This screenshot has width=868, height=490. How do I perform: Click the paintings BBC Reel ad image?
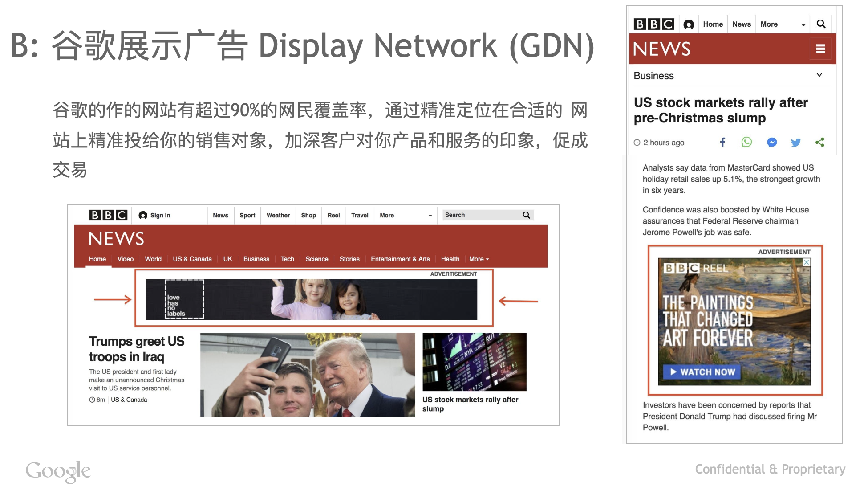click(x=734, y=321)
